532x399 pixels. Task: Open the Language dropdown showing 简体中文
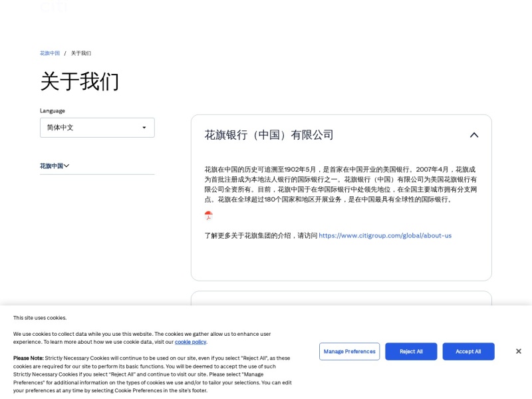[97, 128]
